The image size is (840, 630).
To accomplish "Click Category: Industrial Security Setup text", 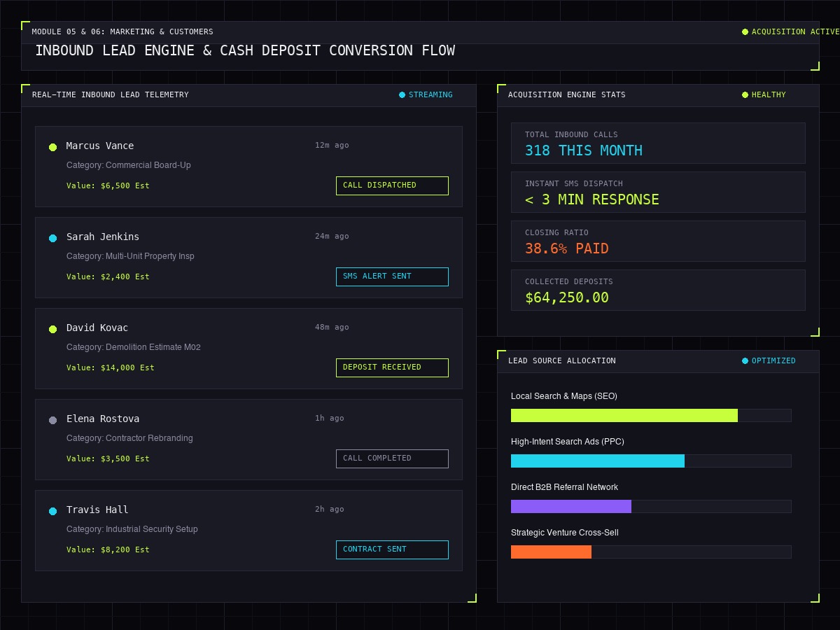I will point(132,529).
